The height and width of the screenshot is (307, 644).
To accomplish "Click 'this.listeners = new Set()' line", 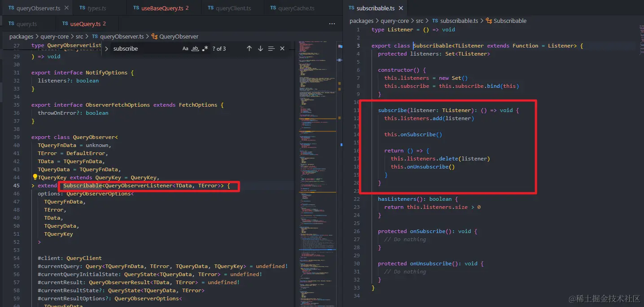I will [426, 78].
